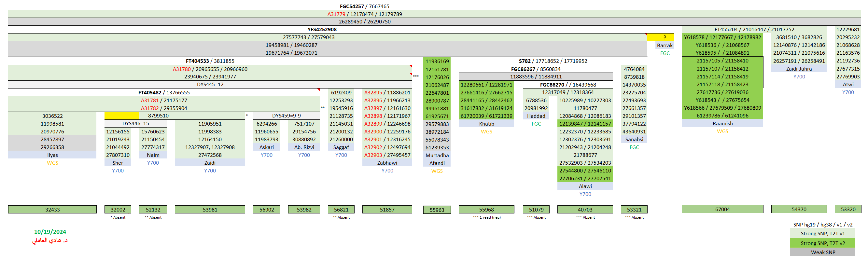The image size is (868, 259).
Task: Click the YFS4252908 branch header
Action: pyautogui.click(x=322, y=30)
